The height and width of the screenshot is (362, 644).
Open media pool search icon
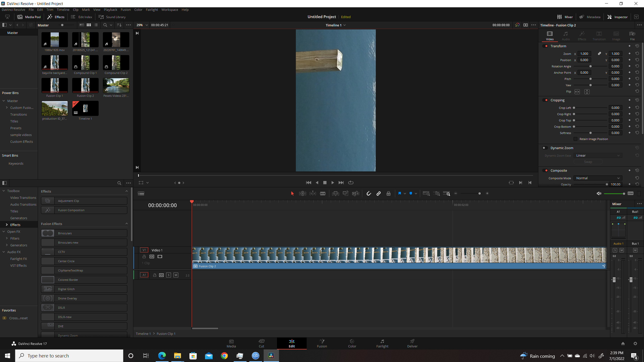pos(105,25)
